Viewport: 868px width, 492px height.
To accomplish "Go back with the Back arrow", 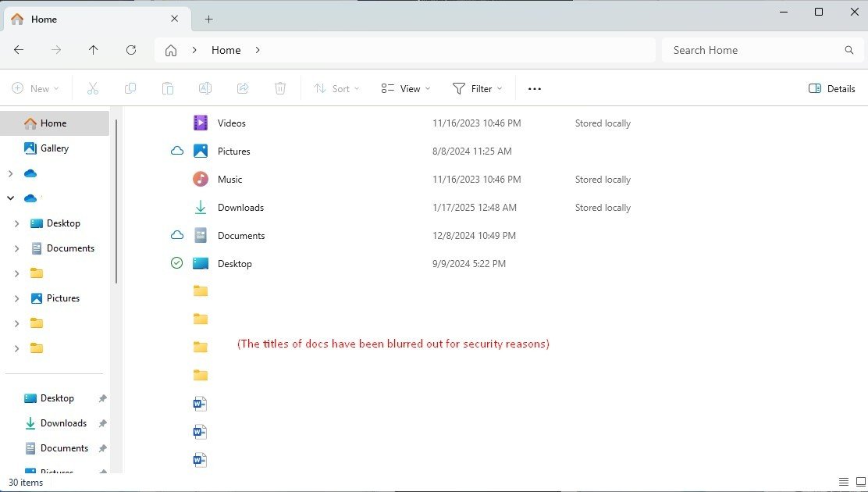I will (x=19, y=50).
